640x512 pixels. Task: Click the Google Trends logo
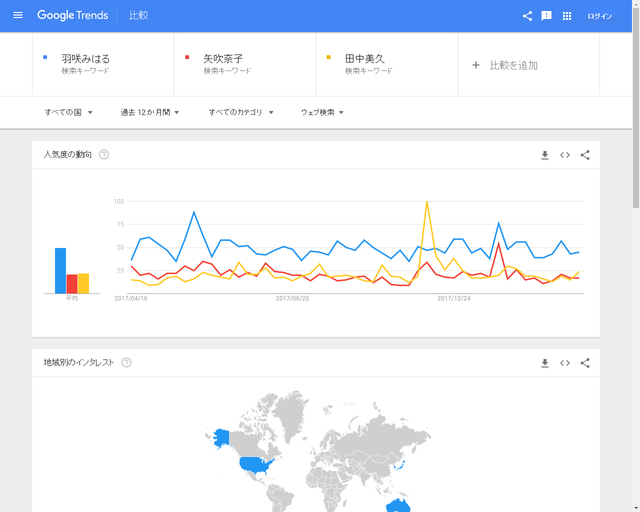[x=73, y=16]
